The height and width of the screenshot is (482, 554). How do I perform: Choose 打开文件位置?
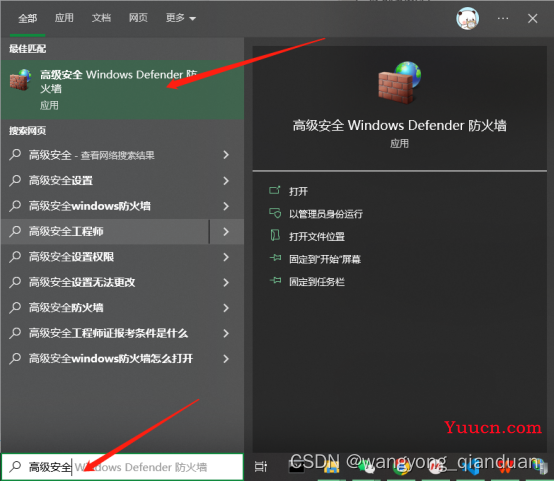click(x=317, y=236)
